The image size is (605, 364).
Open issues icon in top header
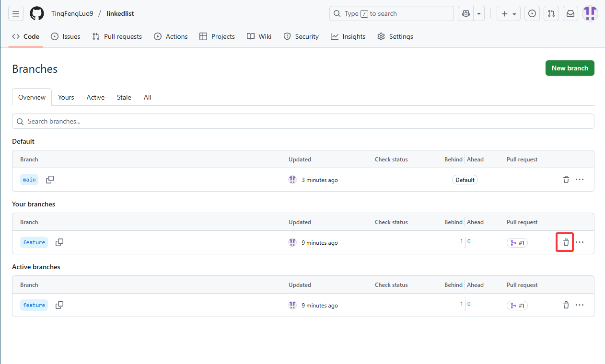(x=532, y=14)
